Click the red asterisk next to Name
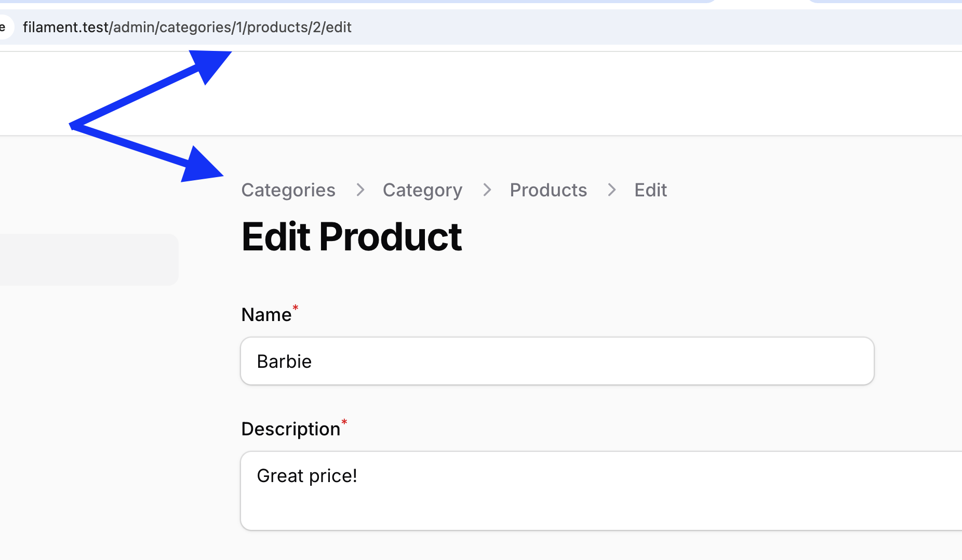This screenshot has width=962, height=560. pos(295,308)
